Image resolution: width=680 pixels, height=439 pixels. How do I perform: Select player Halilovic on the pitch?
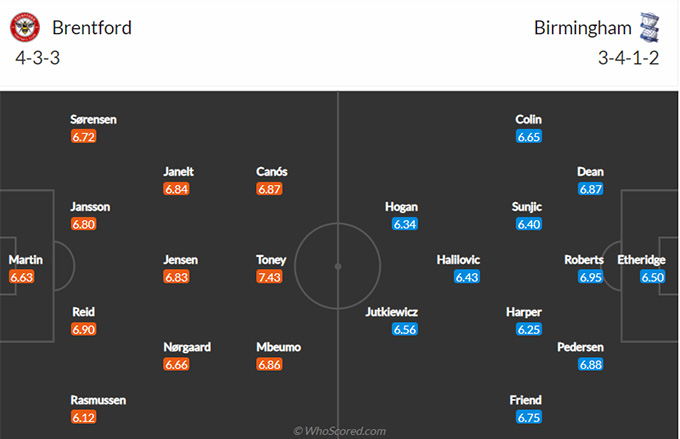click(x=458, y=259)
